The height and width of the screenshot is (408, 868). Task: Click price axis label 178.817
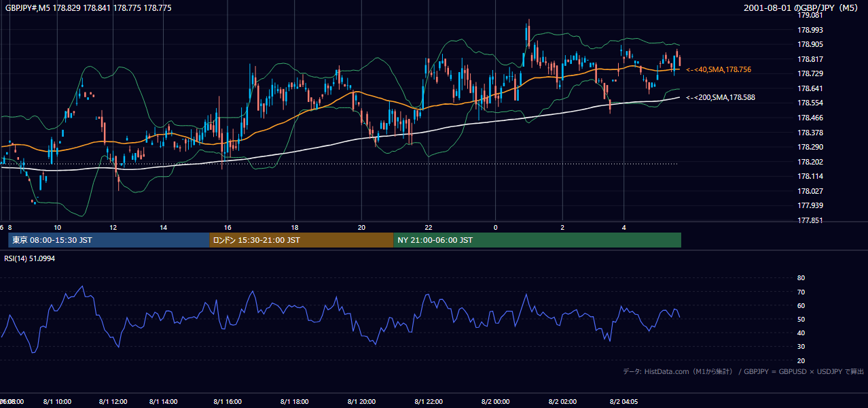pyautogui.click(x=810, y=59)
